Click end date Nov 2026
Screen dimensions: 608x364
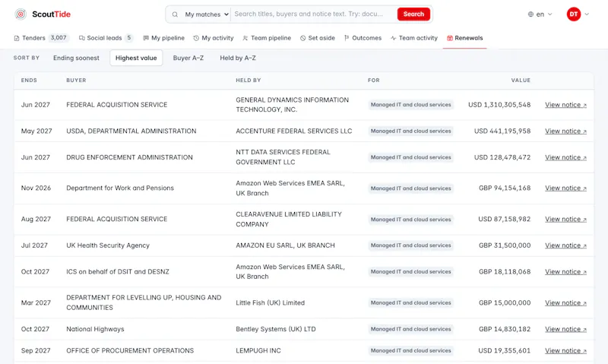(x=36, y=188)
